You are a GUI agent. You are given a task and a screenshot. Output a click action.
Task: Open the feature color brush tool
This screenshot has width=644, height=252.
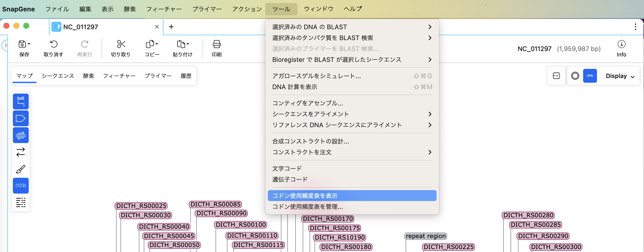click(x=21, y=169)
